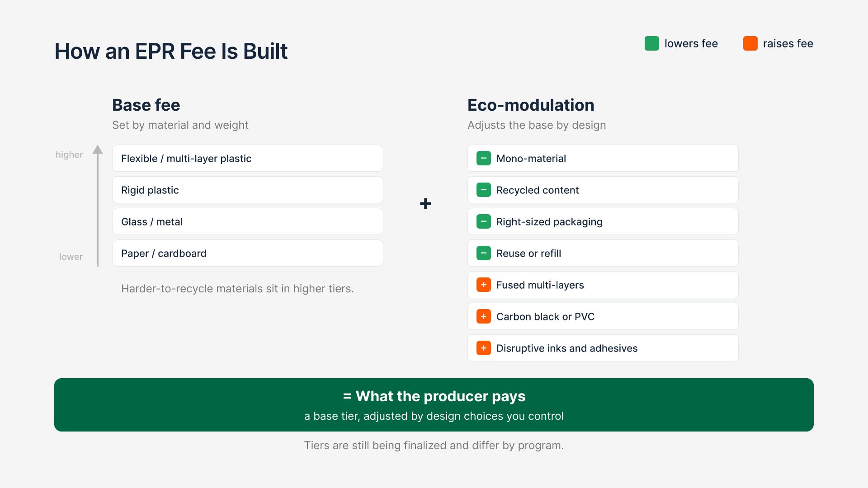Click the subtitle 'Set by material and weight'
The width and height of the screenshot is (868, 488).
click(180, 125)
